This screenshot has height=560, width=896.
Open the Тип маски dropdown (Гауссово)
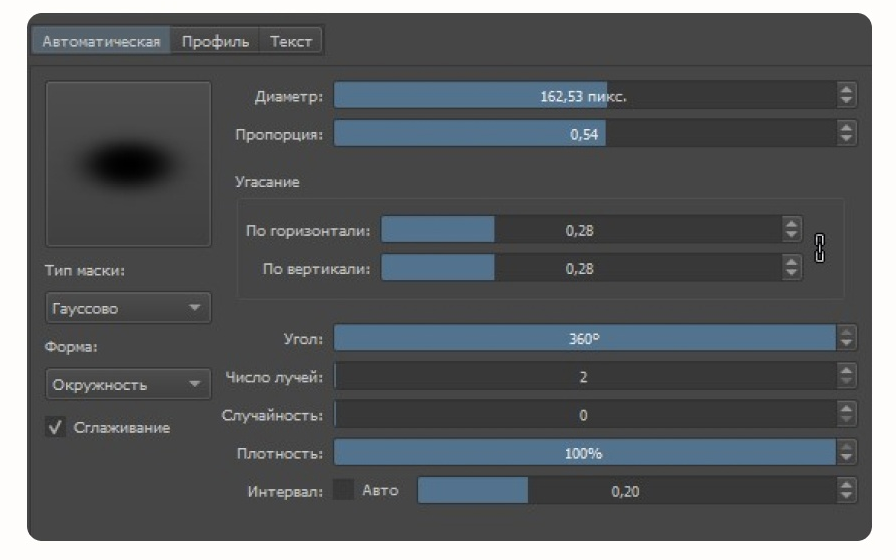click(128, 308)
